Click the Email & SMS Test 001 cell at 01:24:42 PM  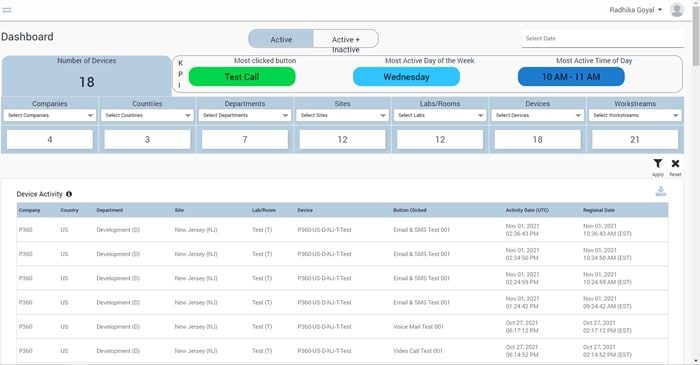(421, 303)
